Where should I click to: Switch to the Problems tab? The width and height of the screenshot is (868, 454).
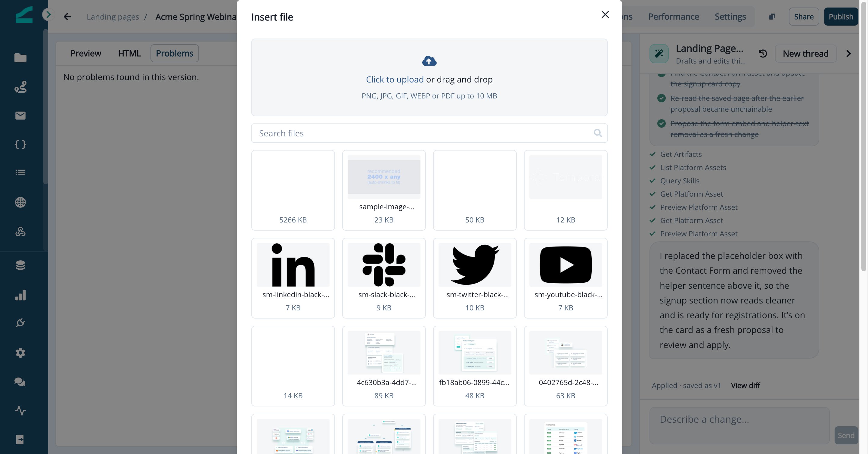[175, 53]
